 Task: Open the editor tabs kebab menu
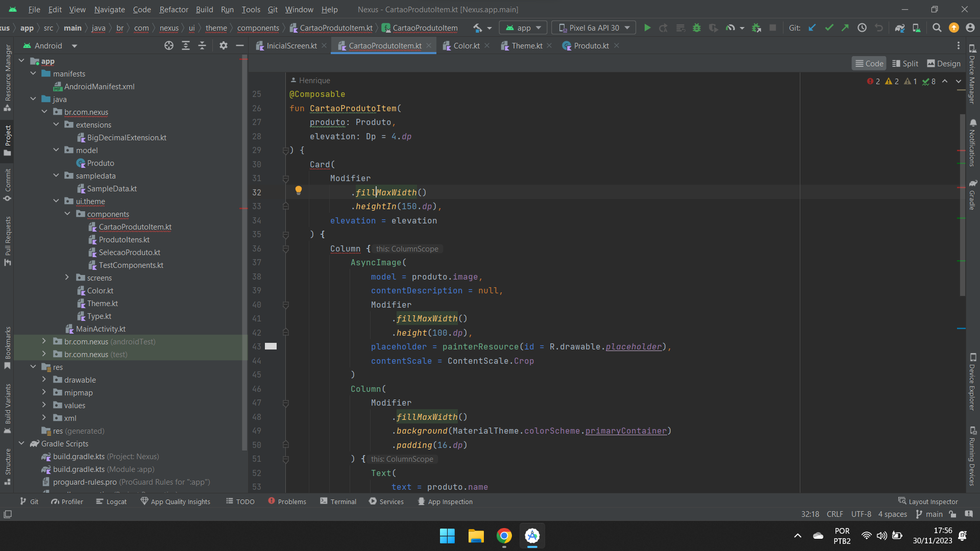point(959,46)
